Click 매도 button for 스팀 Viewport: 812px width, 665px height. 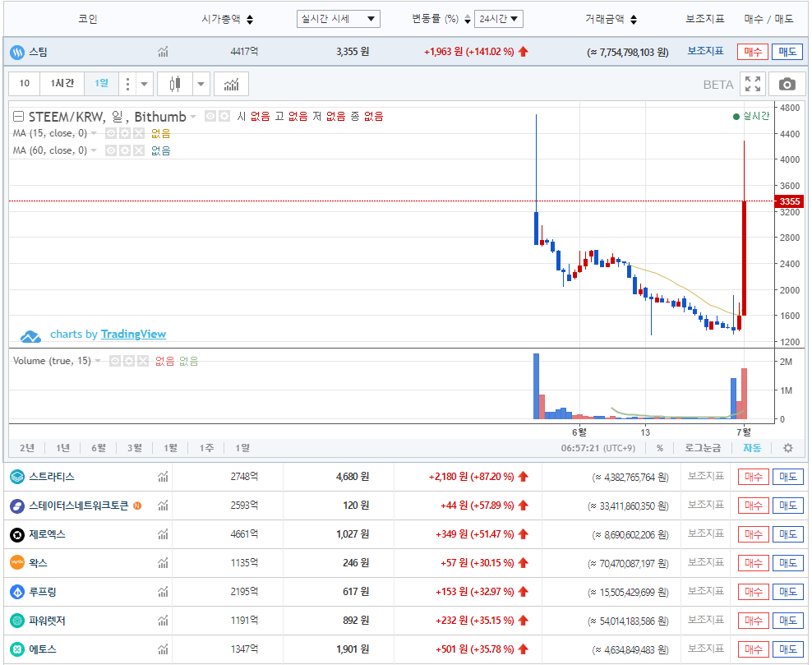click(x=787, y=52)
